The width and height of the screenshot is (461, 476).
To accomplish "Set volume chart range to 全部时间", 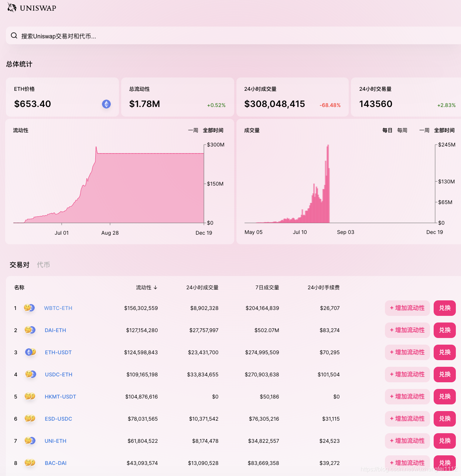I will pyautogui.click(x=444, y=130).
